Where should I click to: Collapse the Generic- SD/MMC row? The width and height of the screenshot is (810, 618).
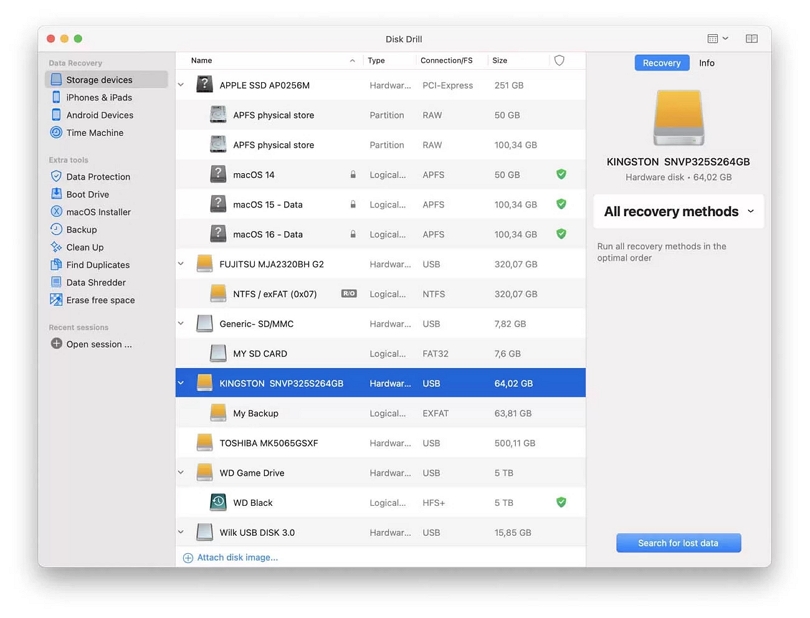pyautogui.click(x=181, y=323)
